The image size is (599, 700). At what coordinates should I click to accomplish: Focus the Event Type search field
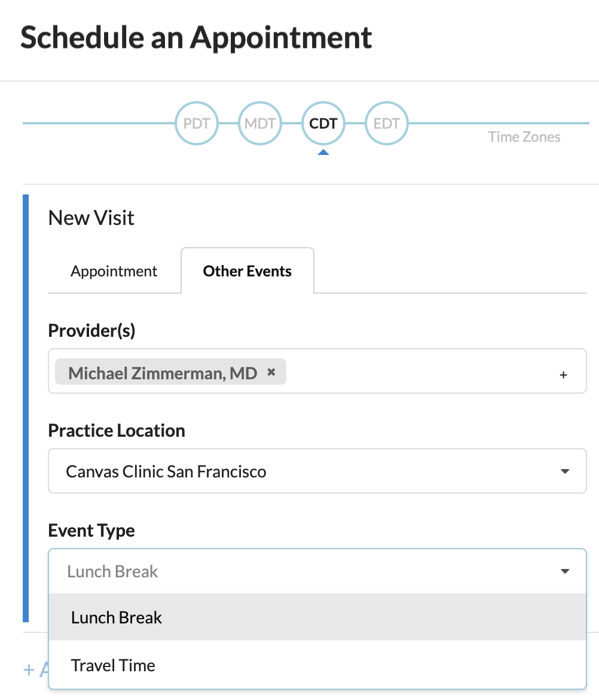299,571
